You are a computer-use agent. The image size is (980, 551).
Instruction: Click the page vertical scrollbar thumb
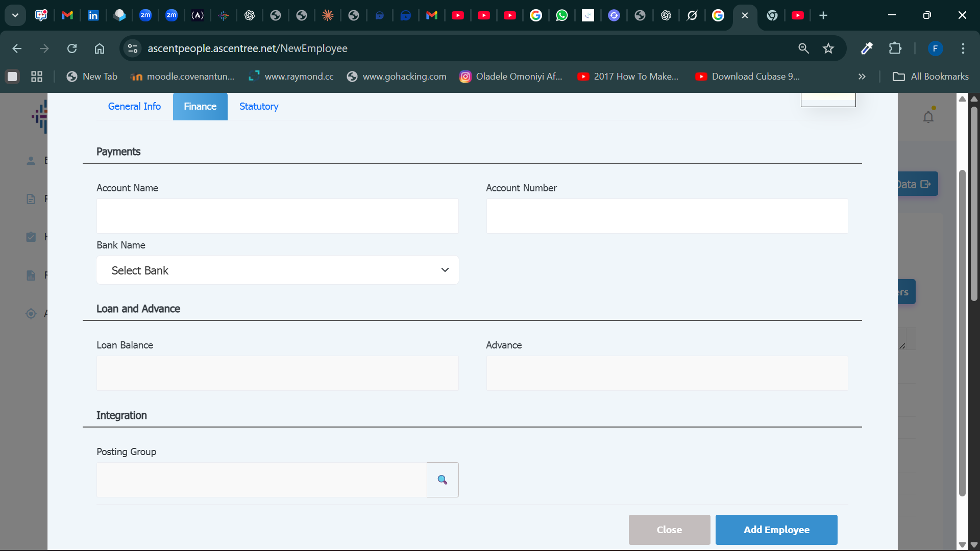pyautogui.click(x=973, y=204)
